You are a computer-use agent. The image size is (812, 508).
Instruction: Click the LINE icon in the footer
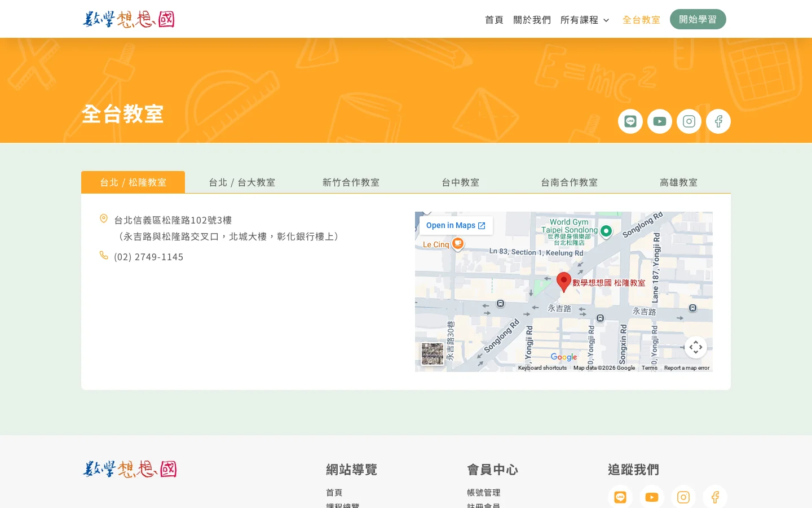tap(620, 497)
